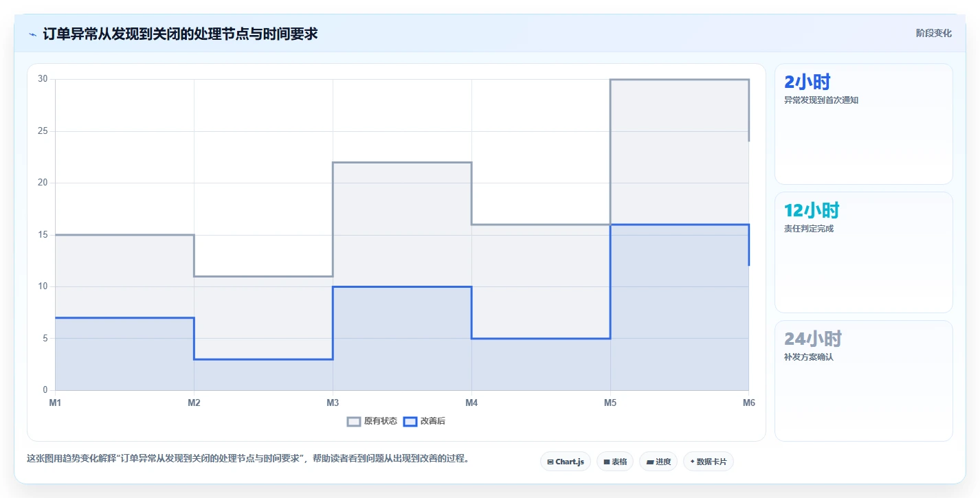Click the y-axis value 20
Viewport: 980px width, 498px height.
[x=43, y=183]
